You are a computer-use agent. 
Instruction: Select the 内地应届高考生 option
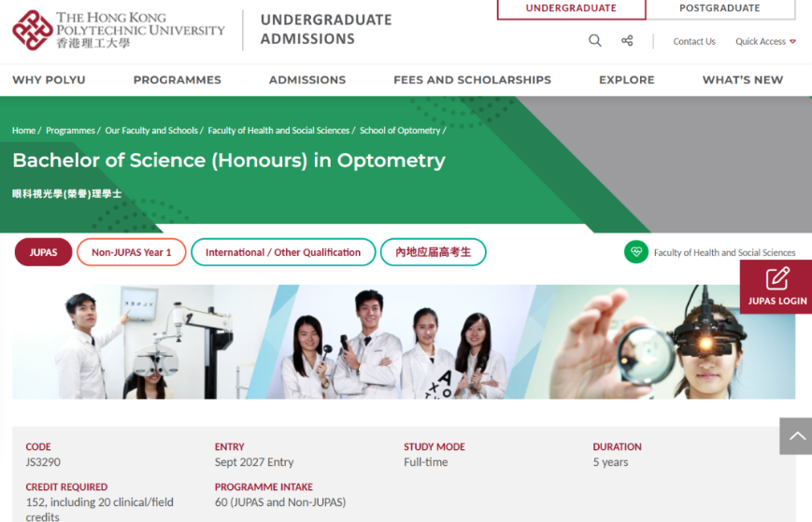tap(434, 252)
